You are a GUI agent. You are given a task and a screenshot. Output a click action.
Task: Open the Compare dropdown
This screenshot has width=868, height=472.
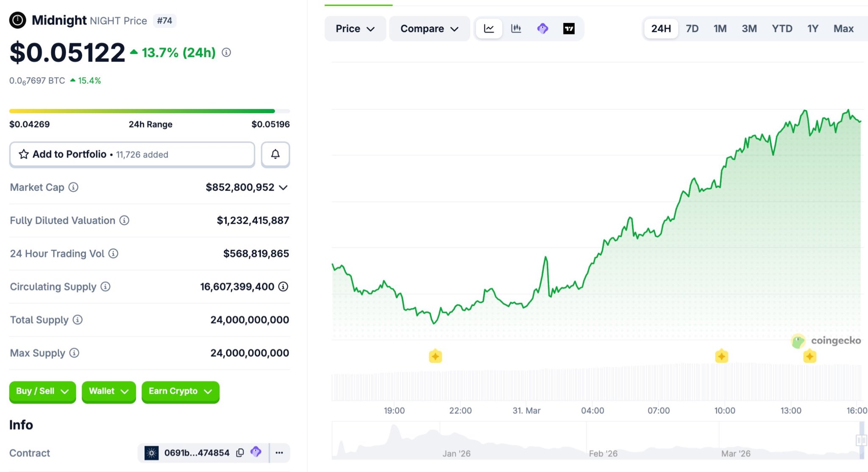[x=429, y=28]
